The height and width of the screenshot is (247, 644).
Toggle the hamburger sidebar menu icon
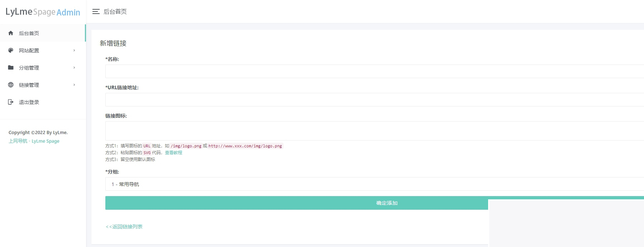(x=96, y=12)
